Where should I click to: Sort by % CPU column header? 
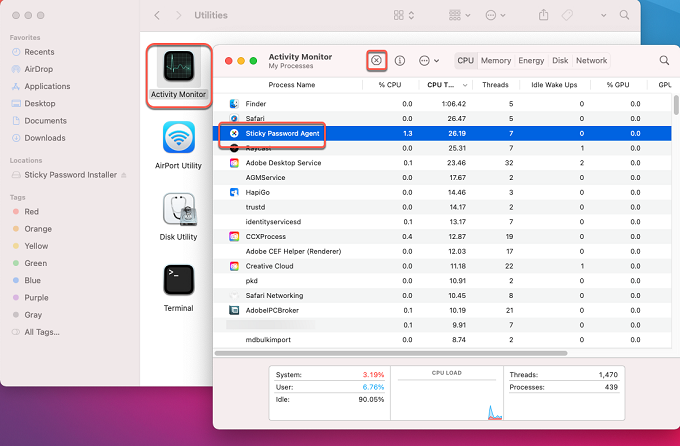coord(389,85)
